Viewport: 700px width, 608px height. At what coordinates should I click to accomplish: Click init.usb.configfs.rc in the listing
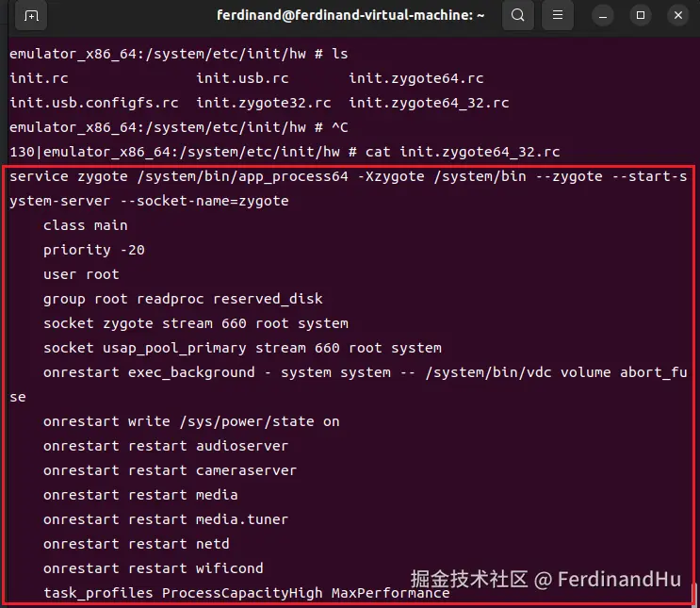pos(93,103)
